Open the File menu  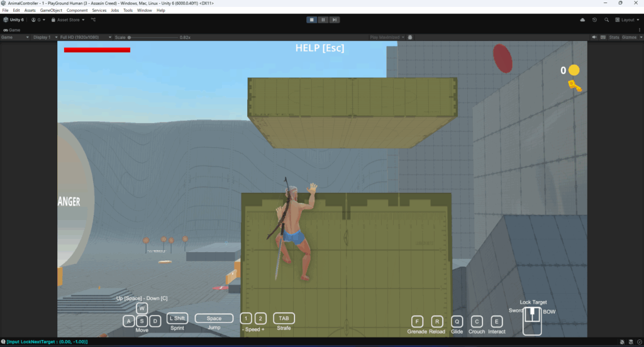click(5, 10)
